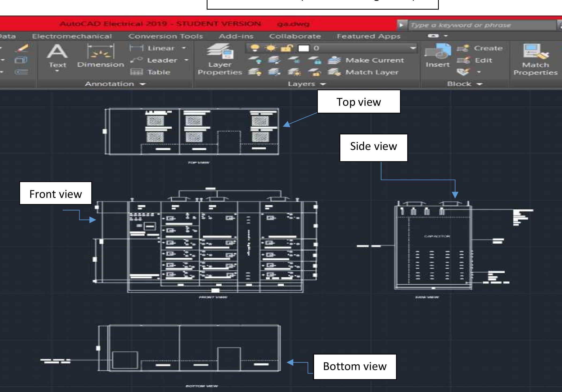The image size is (562, 392).
Task: Click Edit block icon
Action: [x=463, y=60]
